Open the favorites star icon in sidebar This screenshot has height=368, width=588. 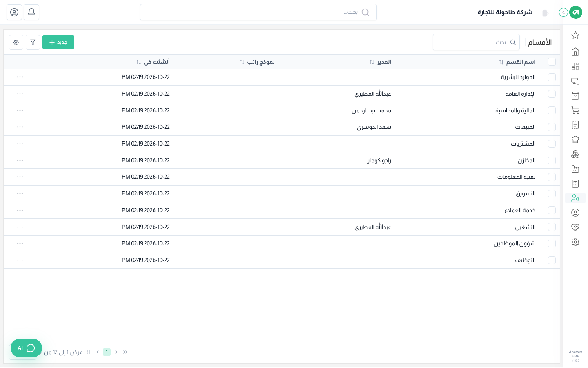pyautogui.click(x=575, y=35)
